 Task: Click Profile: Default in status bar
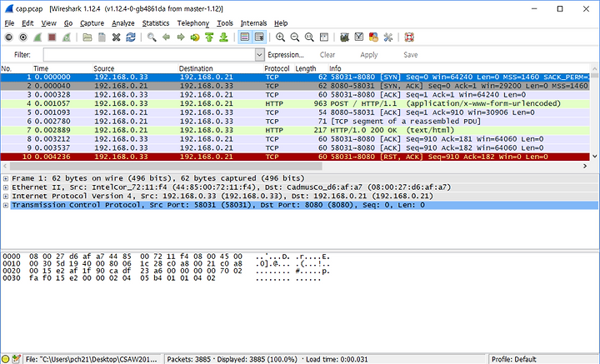point(513,359)
